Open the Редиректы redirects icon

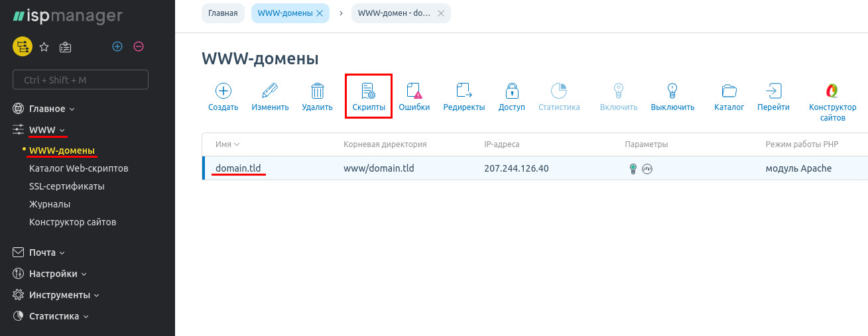point(464,91)
